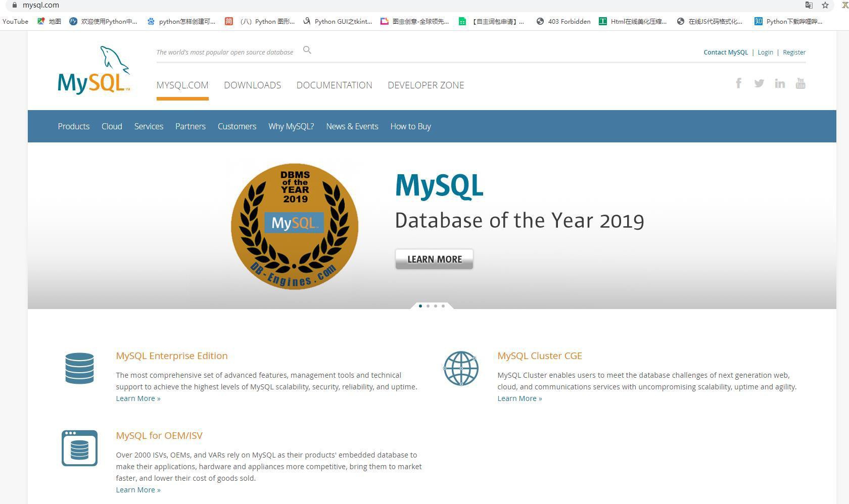Open the 地图 maps bookmark

pyautogui.click(x=49, y=21)
